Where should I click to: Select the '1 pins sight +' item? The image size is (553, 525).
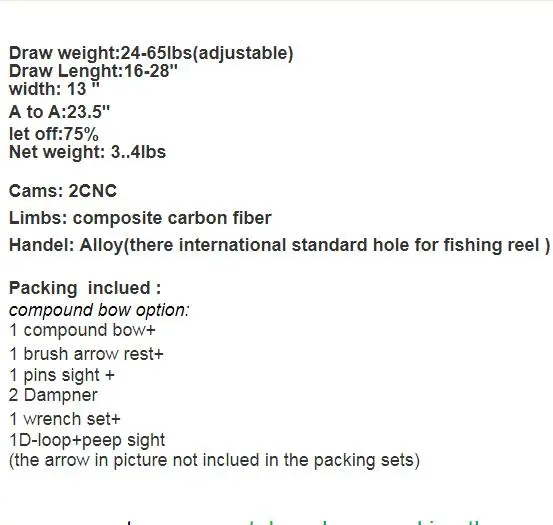(62, 375)
